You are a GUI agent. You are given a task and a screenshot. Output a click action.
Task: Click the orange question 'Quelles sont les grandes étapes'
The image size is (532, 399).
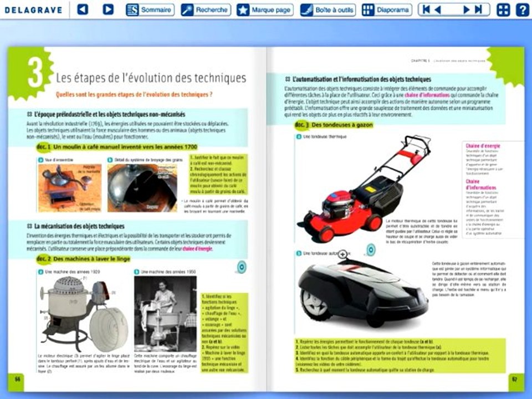(134, 94)
